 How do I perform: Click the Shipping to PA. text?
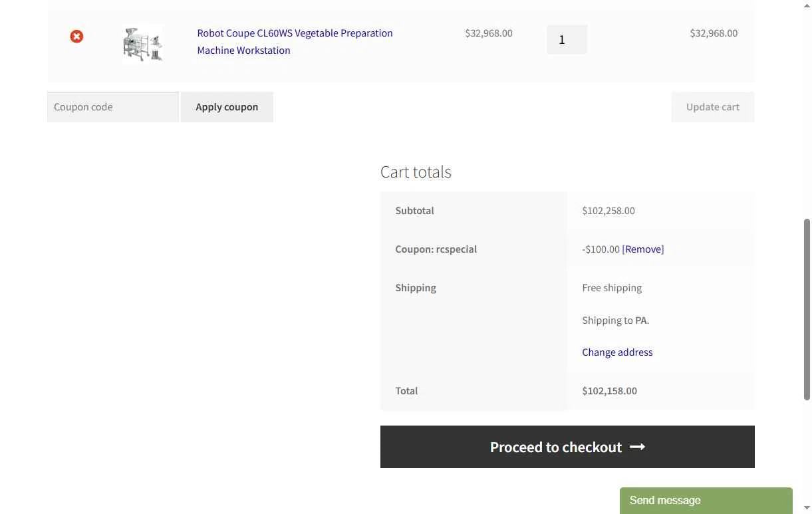pos(615,321)
